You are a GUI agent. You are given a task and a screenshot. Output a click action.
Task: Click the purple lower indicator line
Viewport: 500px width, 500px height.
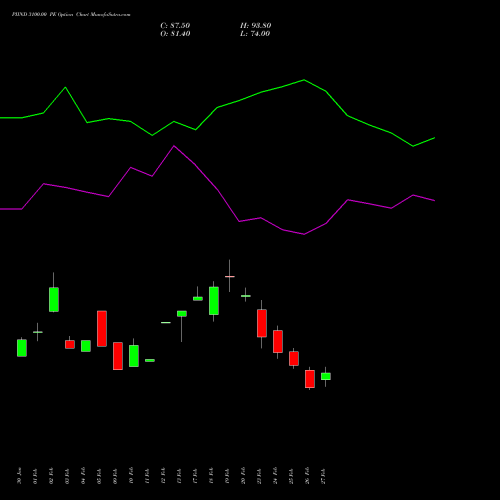[217, 190]
